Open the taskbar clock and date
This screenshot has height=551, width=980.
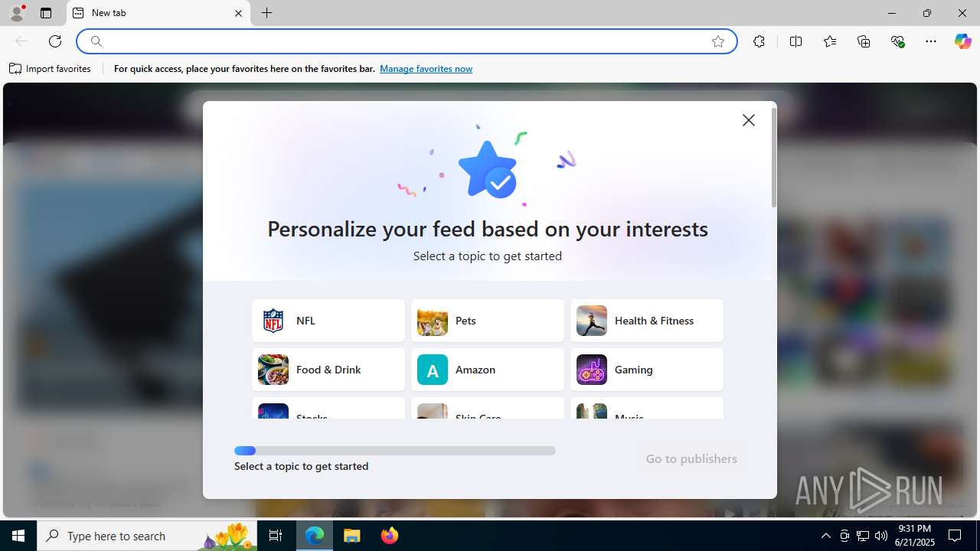click(x=914, y=536)
